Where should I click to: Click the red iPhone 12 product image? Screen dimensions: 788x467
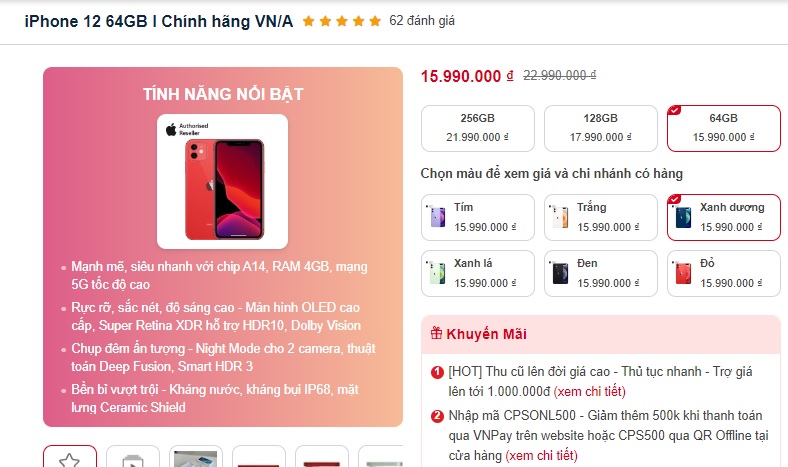(x=225, y=190)
